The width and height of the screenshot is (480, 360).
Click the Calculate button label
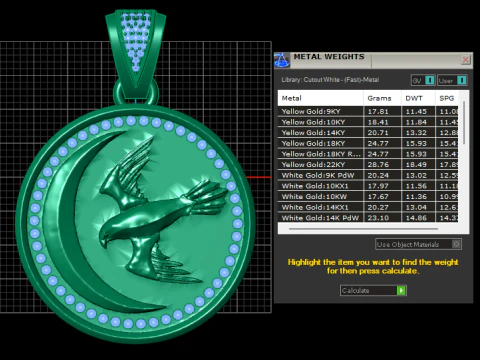[x=355, y=291]
